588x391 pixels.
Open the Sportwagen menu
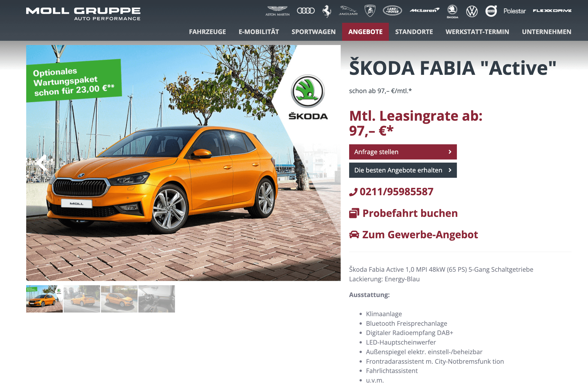click(314, 32)
